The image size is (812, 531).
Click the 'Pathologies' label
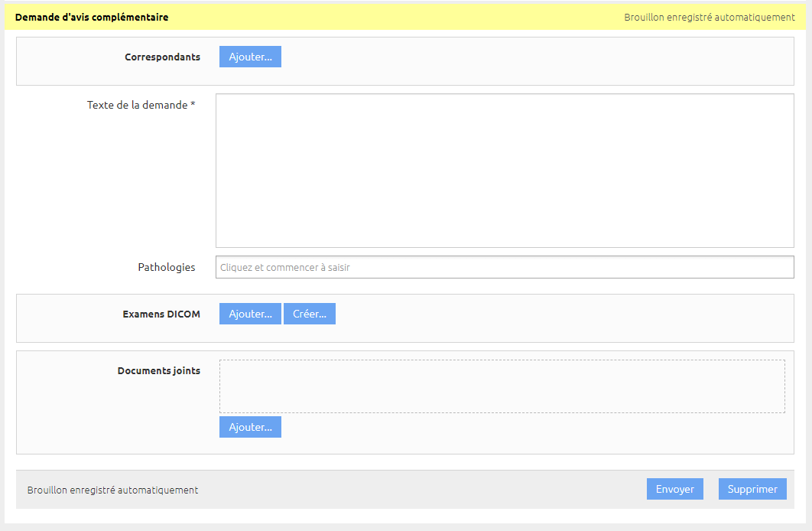(x=167, y=267)
